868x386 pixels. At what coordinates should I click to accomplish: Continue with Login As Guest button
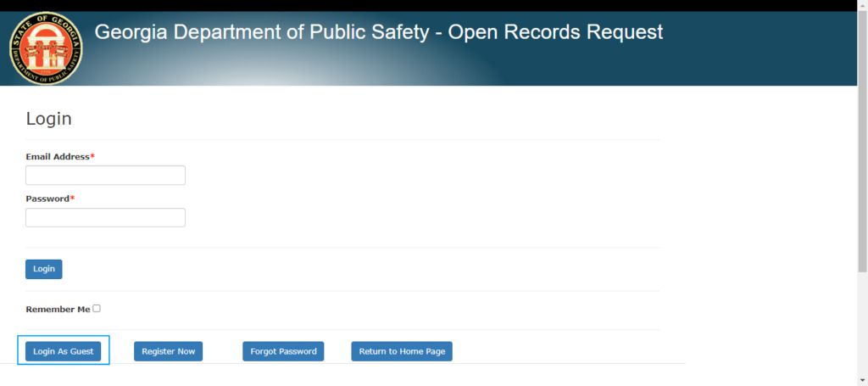(x=63, y=351)
